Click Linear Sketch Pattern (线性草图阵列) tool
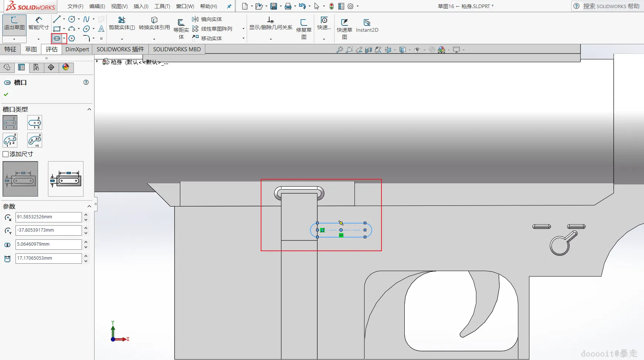The width and height of the screenshot is (644, 360). point(212,29)
